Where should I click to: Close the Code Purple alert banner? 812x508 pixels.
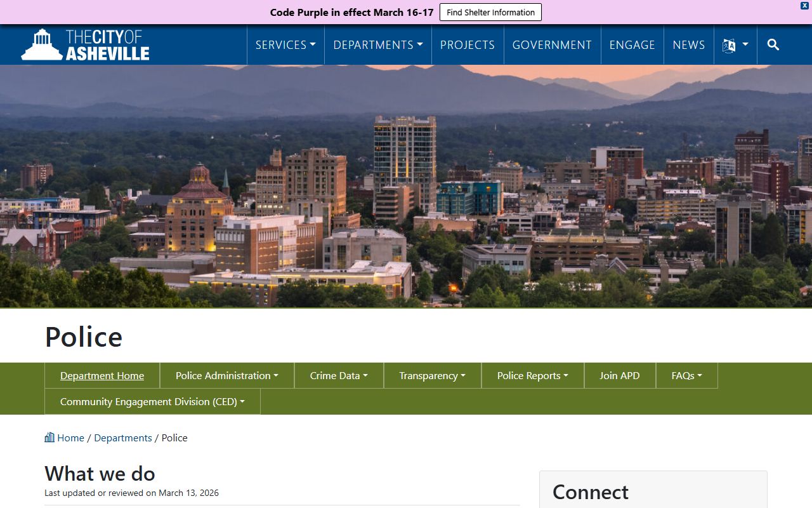point(804,6)
